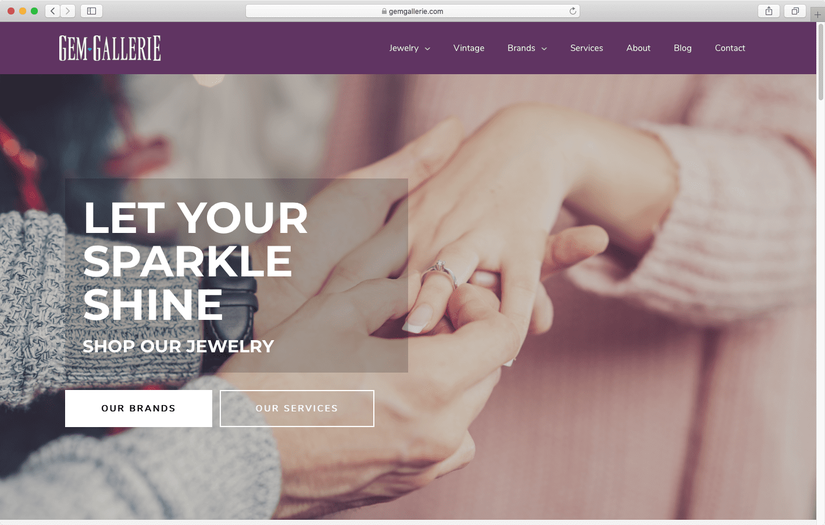Click the Safari back arrow button
This screenshot has height=525, width=825.
(53, 11)
